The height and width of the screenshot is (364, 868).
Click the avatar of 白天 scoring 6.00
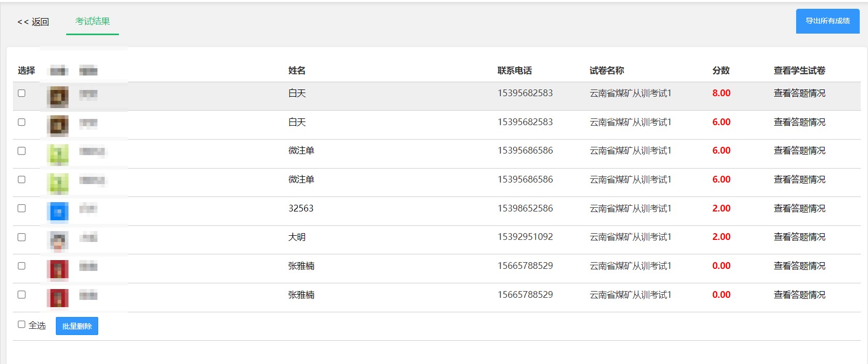(x=58, y=126)
